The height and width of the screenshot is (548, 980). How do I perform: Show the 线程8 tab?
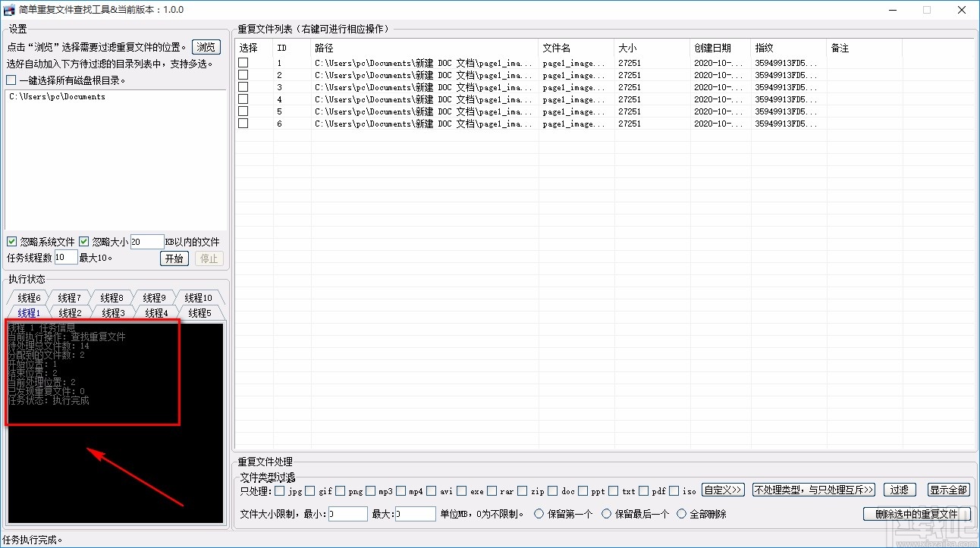coord(112,298)
